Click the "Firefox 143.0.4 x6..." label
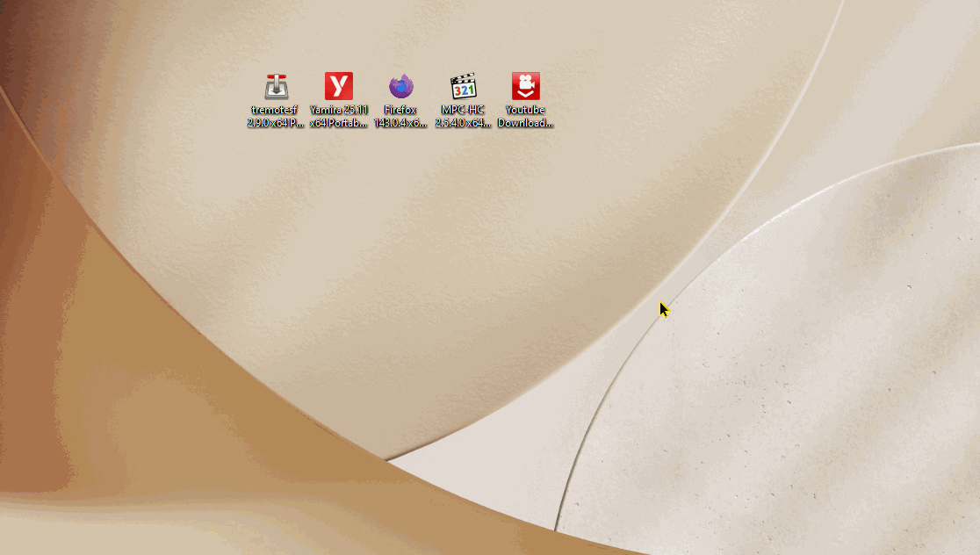 400,116
